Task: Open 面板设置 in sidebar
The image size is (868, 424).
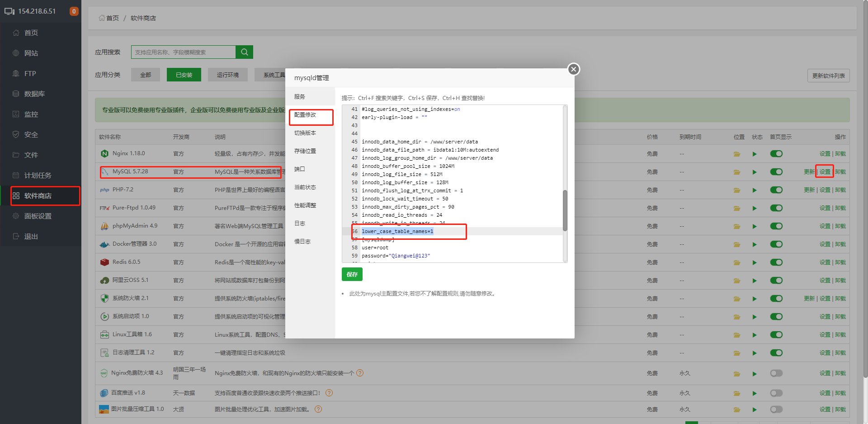Action: [x=41, y=216]
